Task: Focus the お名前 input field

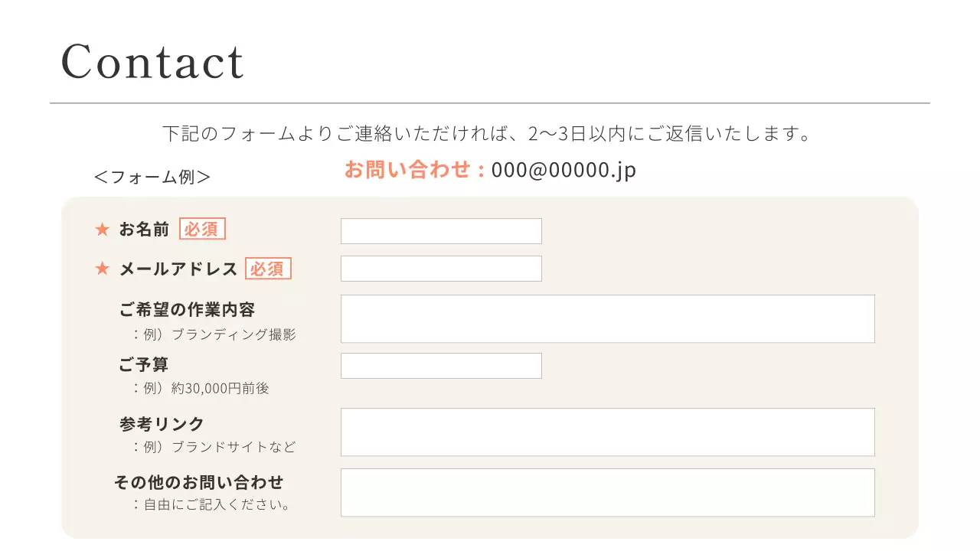Action: pos(441,231)
